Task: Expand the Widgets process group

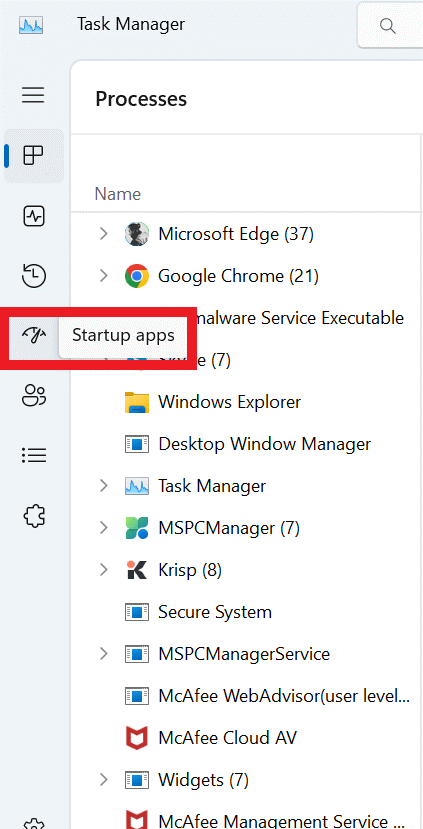Action: click(x=104, y=779)
